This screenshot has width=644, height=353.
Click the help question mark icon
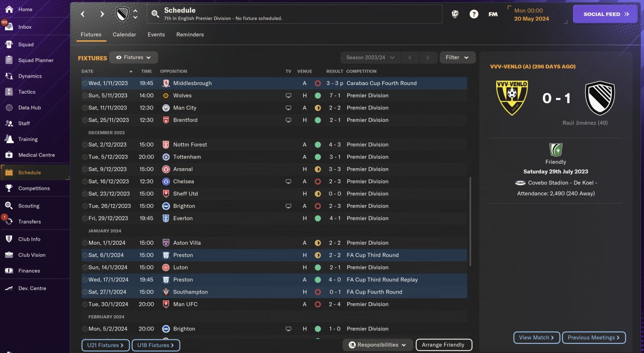(474, 14)
